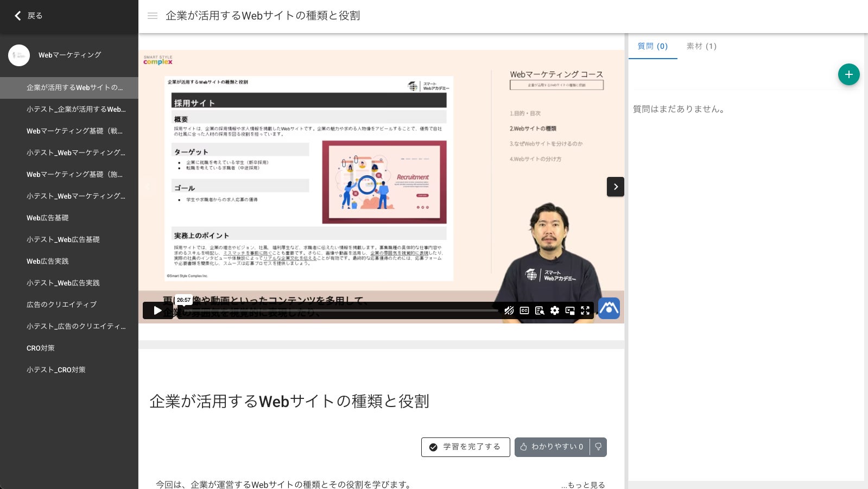Switch to the 素材 (1) tab

(701, 46)
